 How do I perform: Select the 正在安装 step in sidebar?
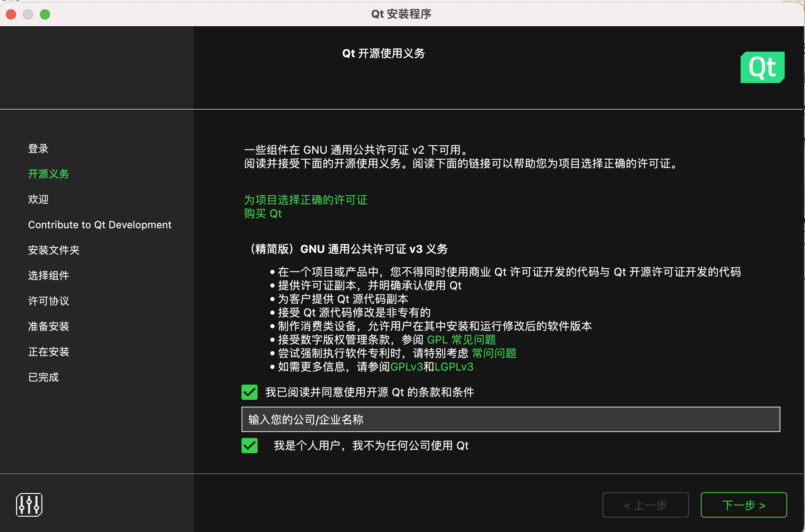click(x=48, y=352)
